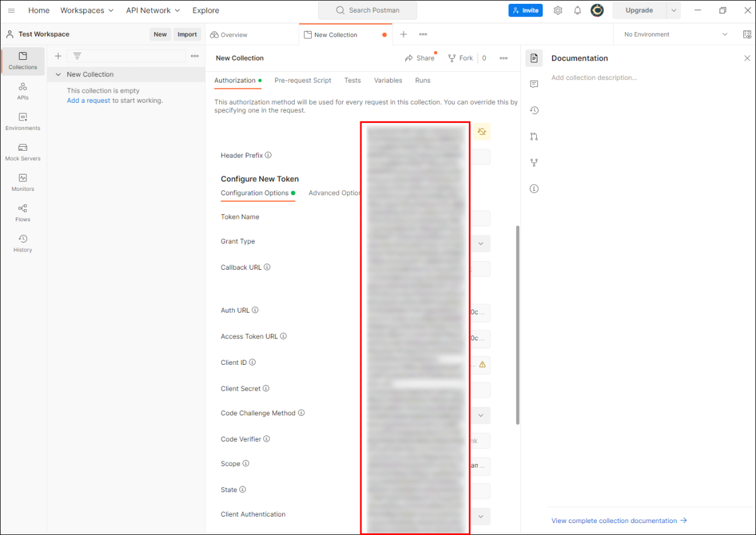Click the Test Workspace name
Screen dimensions: 756x535
pos(44,35)
